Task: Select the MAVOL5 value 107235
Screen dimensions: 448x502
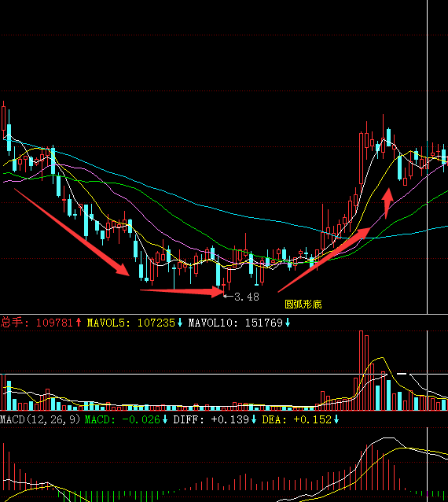Action: (156, 323)
